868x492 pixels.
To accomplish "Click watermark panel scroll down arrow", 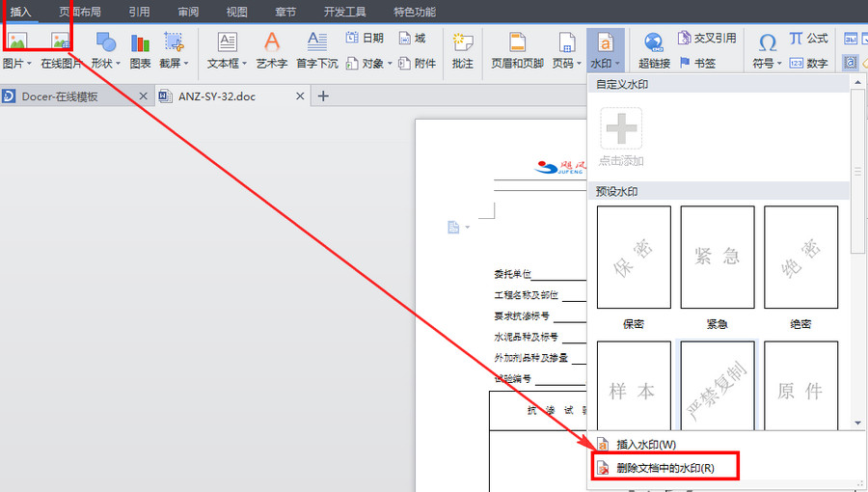I will coord(857,424).
